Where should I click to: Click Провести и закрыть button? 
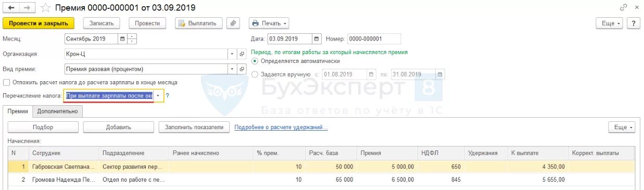click(39, 23)
